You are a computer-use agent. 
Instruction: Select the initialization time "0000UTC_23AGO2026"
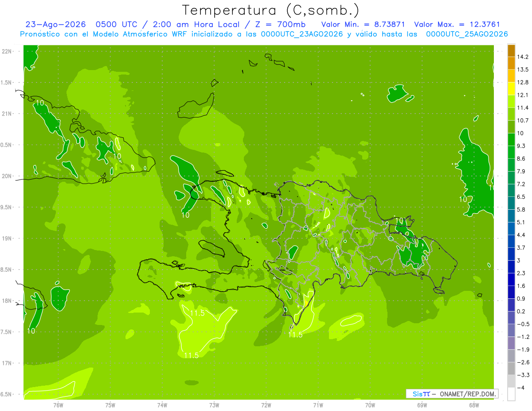pos(302,34)
